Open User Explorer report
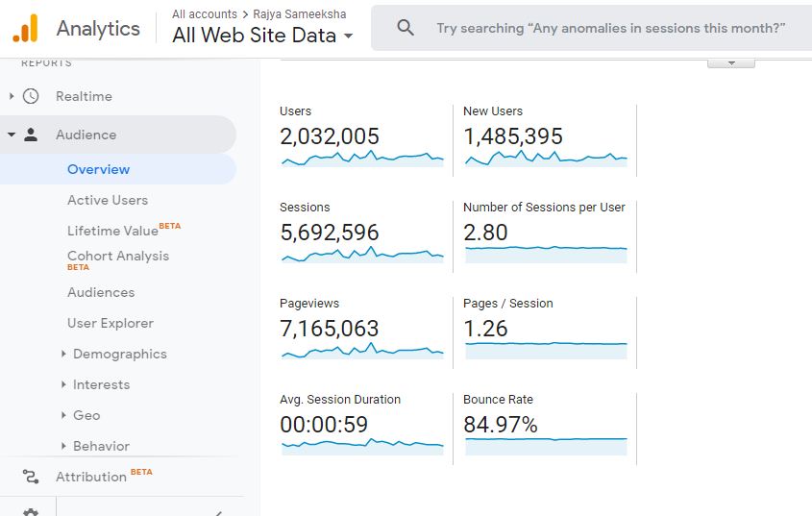The image size is (812, 516). tap(111, 323)
